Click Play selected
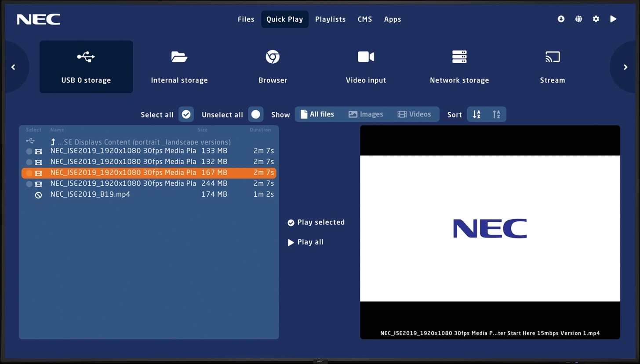 [316, 222]
